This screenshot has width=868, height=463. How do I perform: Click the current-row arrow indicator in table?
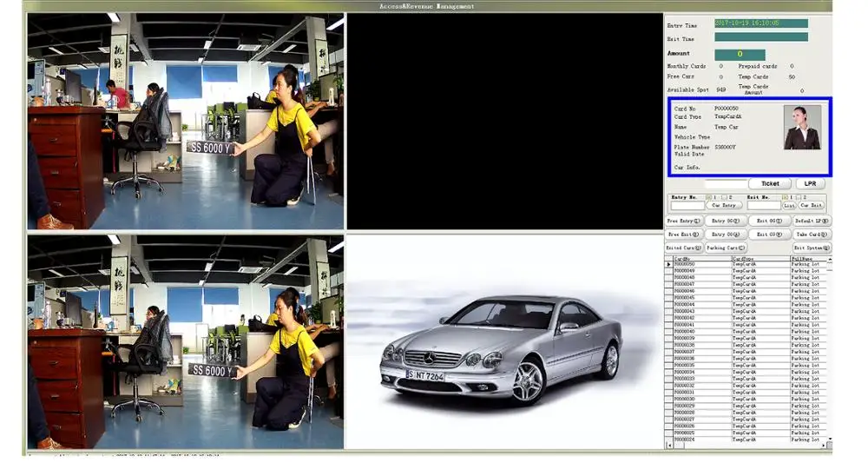[x=668, y=265]
